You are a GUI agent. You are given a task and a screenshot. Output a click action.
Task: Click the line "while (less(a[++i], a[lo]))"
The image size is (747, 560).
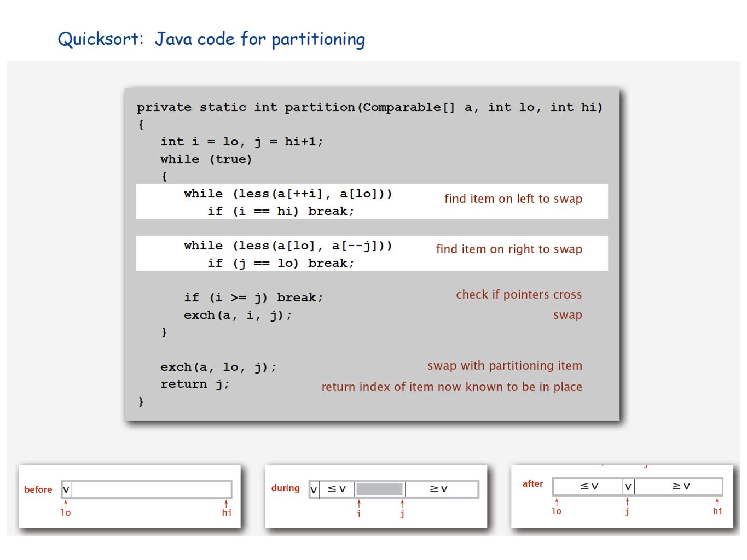click(288, 194)
